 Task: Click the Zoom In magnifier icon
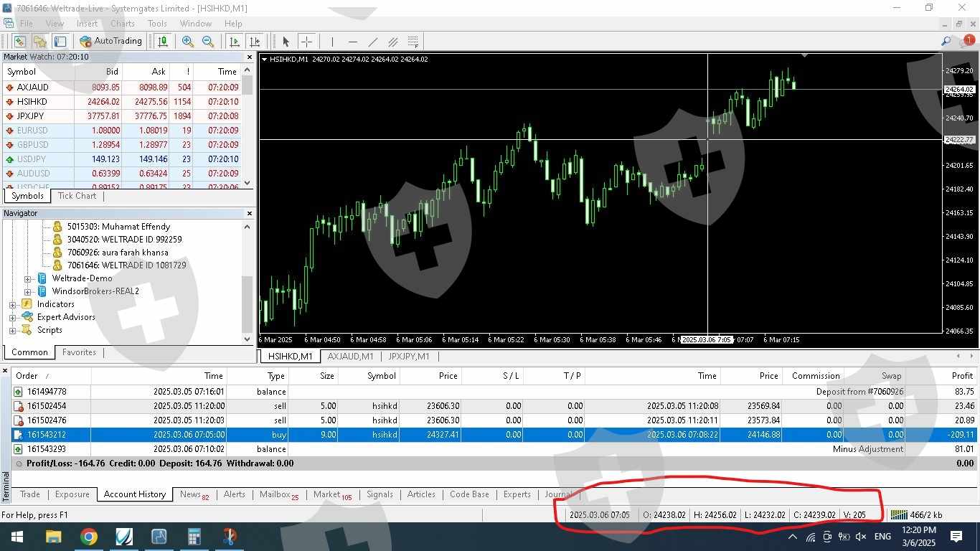(x=188, y=42)
